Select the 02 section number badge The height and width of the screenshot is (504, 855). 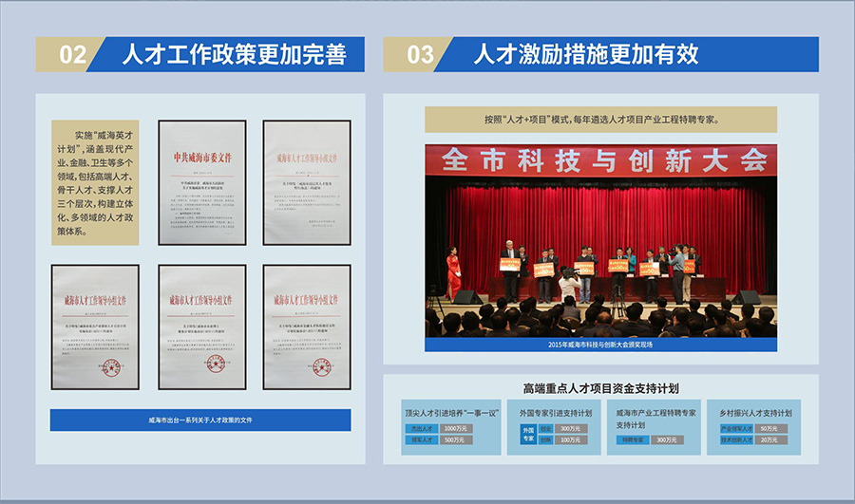click(x=72, y=55)
